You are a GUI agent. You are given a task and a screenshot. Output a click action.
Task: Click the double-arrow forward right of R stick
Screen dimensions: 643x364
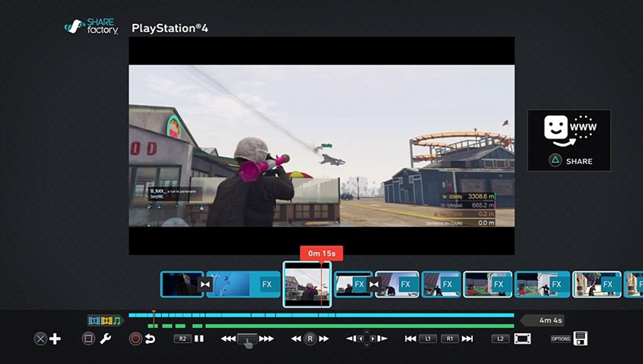click(324, 339)
